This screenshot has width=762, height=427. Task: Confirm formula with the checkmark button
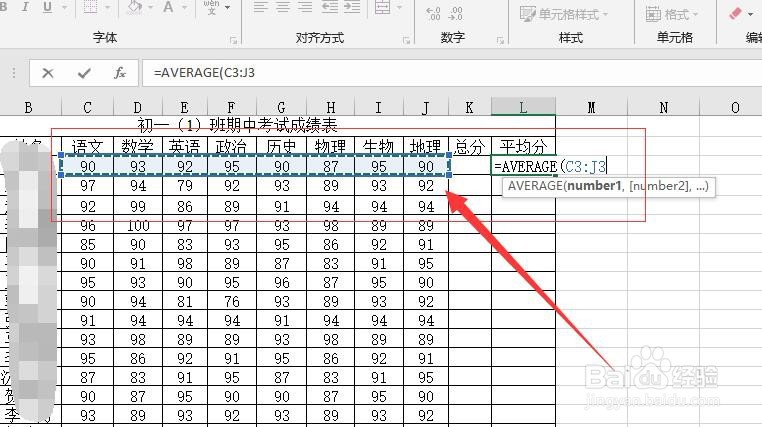click(x=84, y=73)
